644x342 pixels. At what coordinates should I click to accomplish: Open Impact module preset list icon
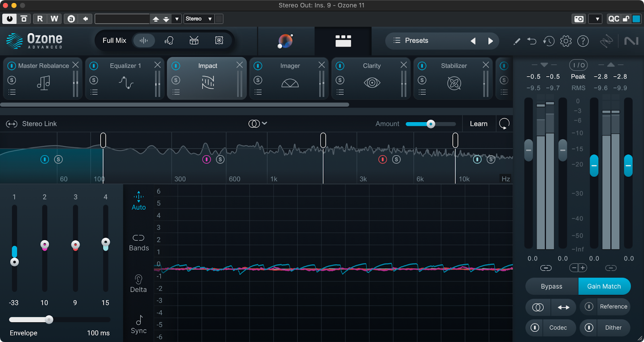pyautogui.click(x=176, y=92)
